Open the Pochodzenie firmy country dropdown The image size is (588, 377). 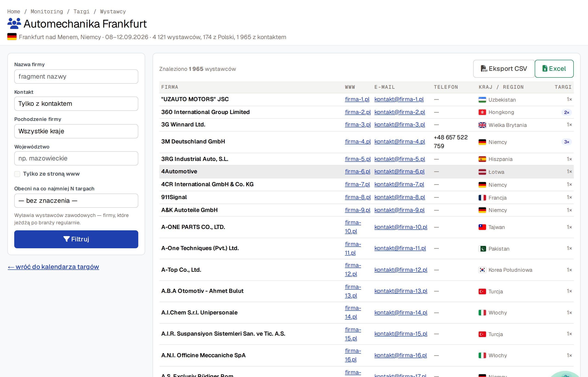point(76,131)
